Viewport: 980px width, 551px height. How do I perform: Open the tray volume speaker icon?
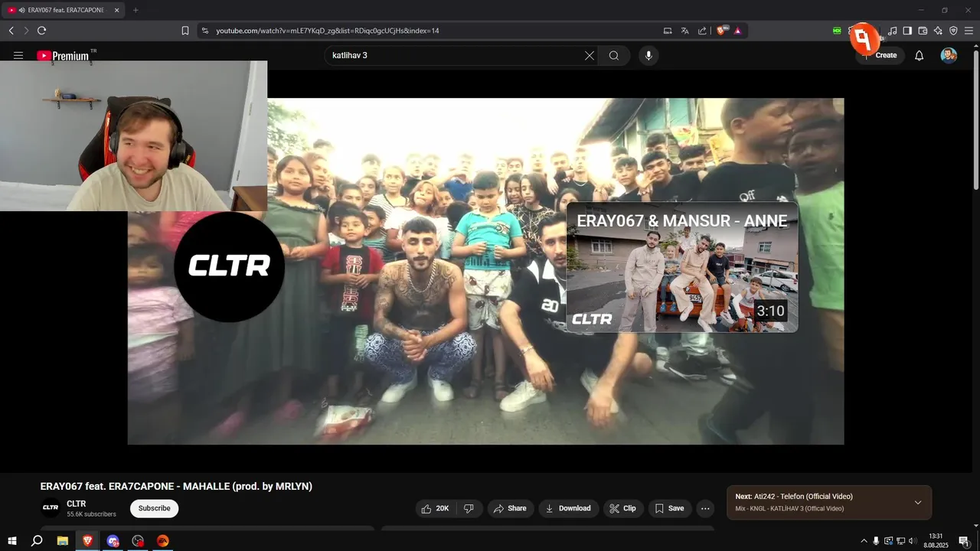coord(913,541)
